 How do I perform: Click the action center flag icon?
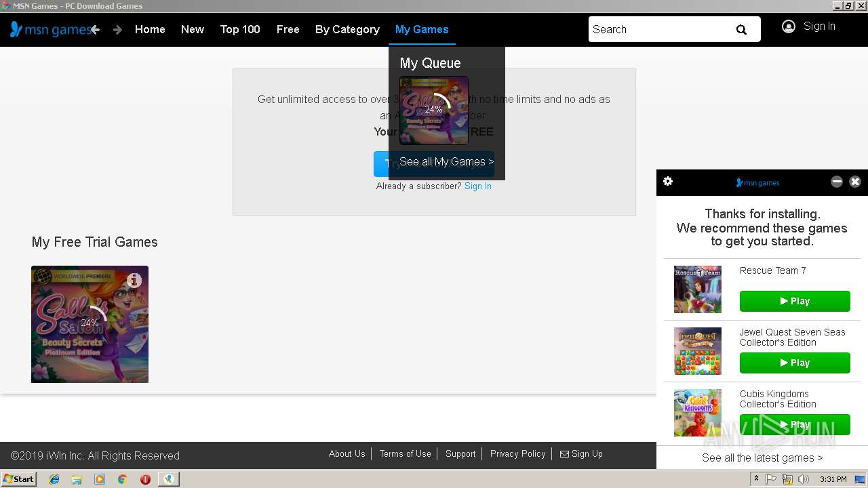[x=772, y=479]
